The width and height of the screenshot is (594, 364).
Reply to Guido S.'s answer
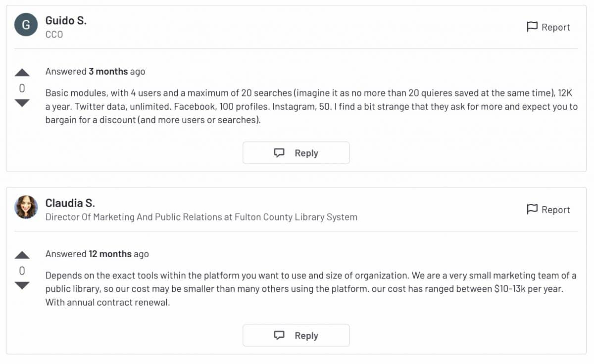296,153
